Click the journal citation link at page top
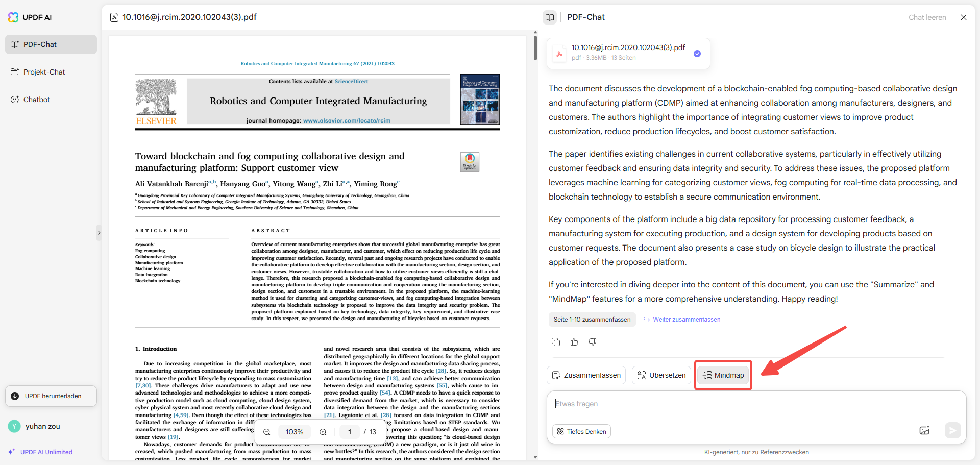Viewport: 980px width, 465px height. pos(317,64)
